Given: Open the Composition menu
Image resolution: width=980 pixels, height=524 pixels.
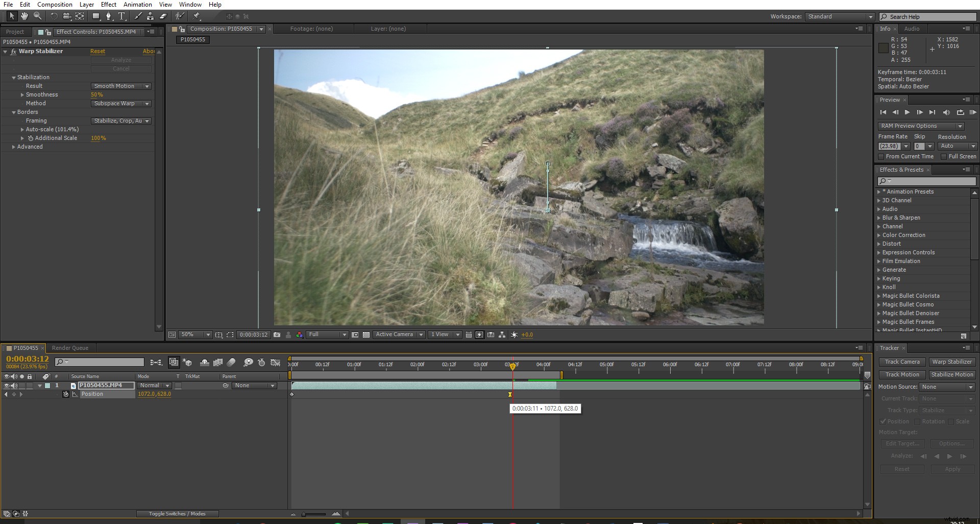Looking at the screenshot, I should tap(54, 4).
